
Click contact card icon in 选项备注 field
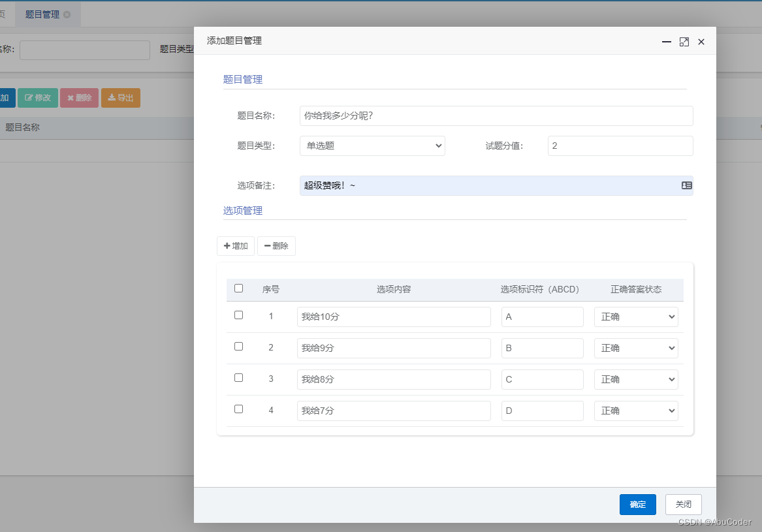(686, 185)
